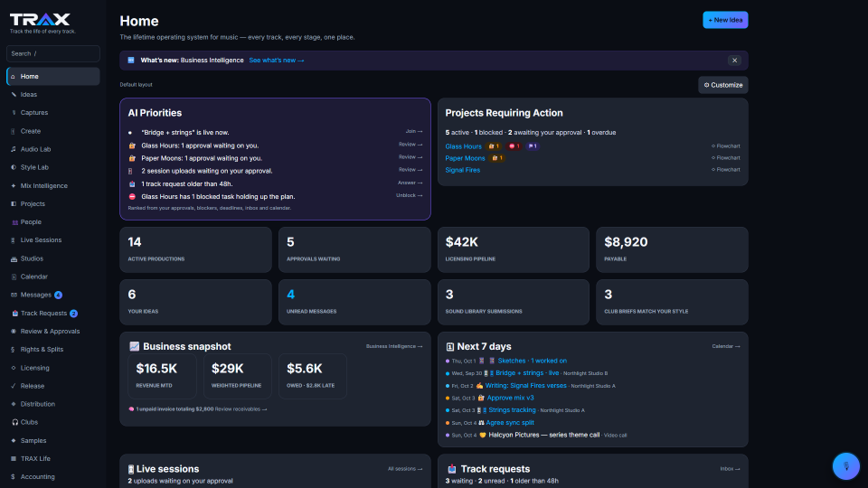Screen dimensions: 868x488
Task: Open the Approve mix v3 event
Action: coord(510,398)
